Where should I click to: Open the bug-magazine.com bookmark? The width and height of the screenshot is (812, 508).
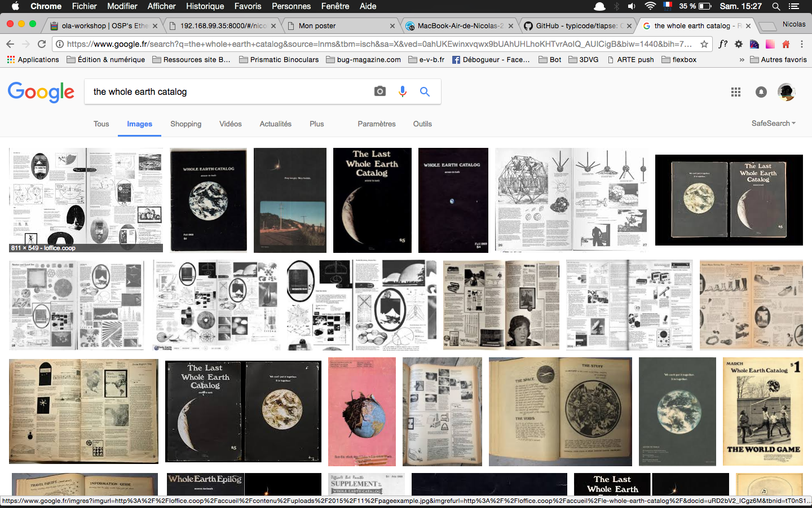(x=363, y=59)
